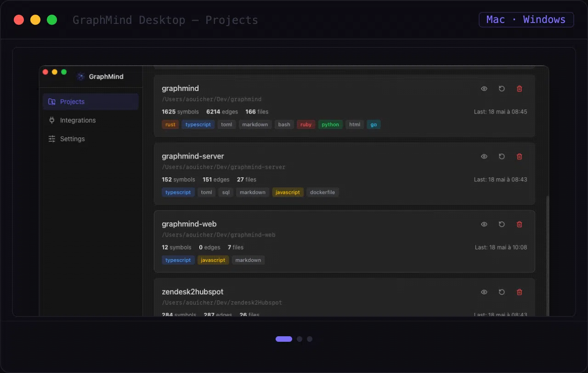Viewport: 588px width, 373px height.
Task: Click Last: 18 mai à 10:08 timestamp
Action: pyautogui.click(x=501, y=247)
